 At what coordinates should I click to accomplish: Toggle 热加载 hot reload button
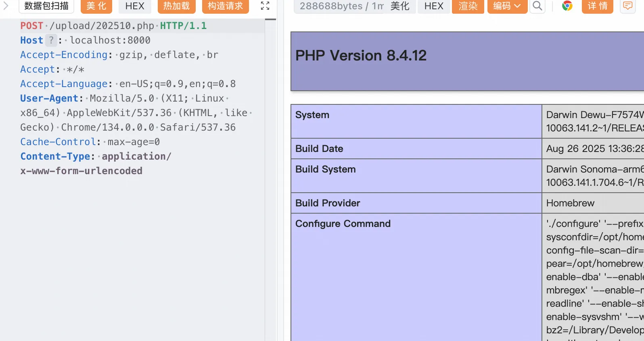point(176,6)
